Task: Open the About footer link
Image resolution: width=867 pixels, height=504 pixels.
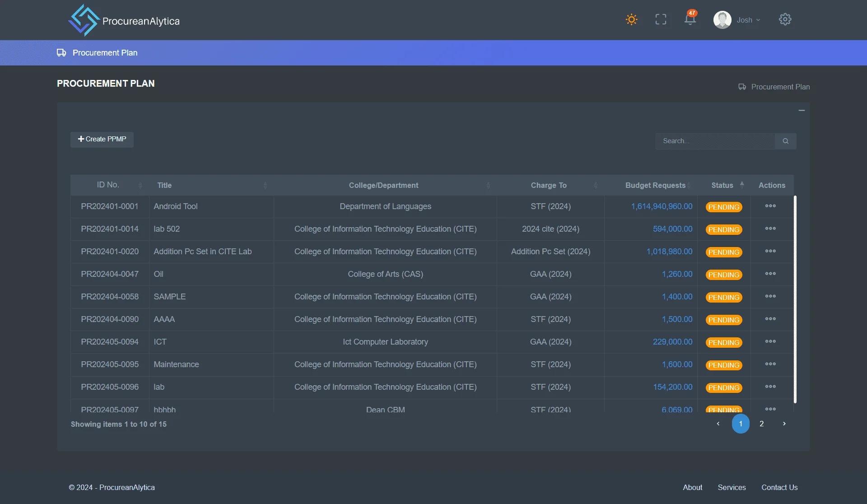Action: pos(692,487)
